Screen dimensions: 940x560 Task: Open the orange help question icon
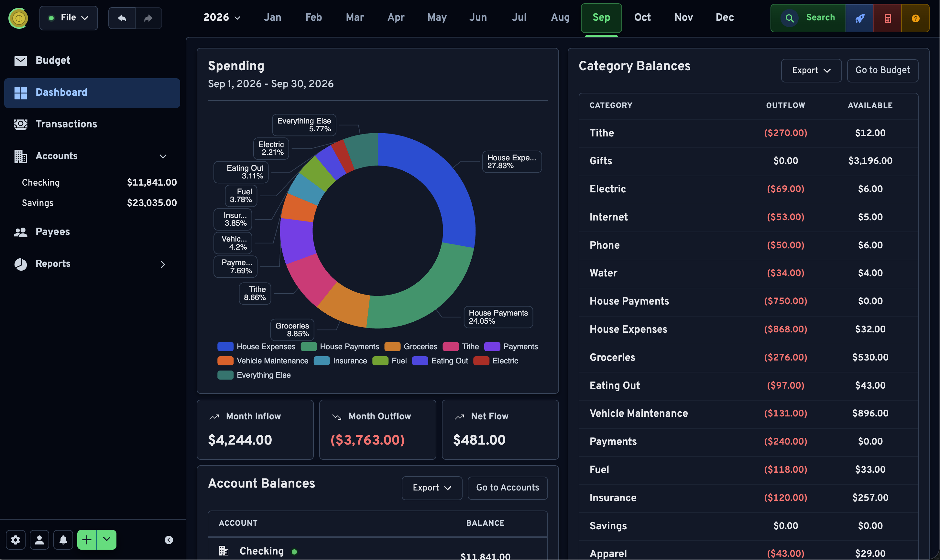pyautogui.click(x=915, y=18)
